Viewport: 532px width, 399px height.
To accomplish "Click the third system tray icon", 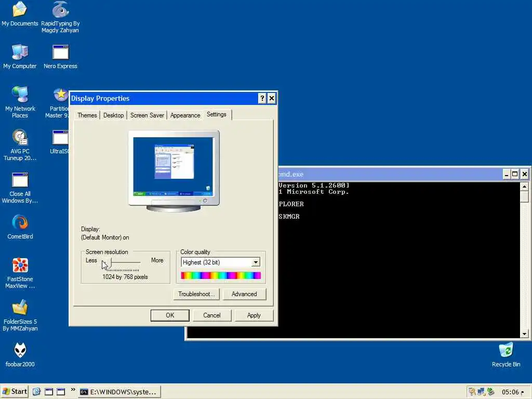I will click(490, 392).
